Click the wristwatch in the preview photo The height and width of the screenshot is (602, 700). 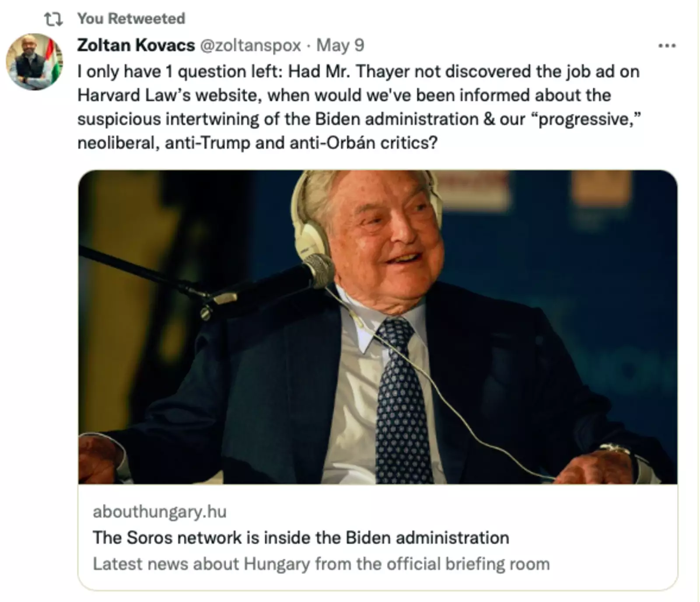617,451
